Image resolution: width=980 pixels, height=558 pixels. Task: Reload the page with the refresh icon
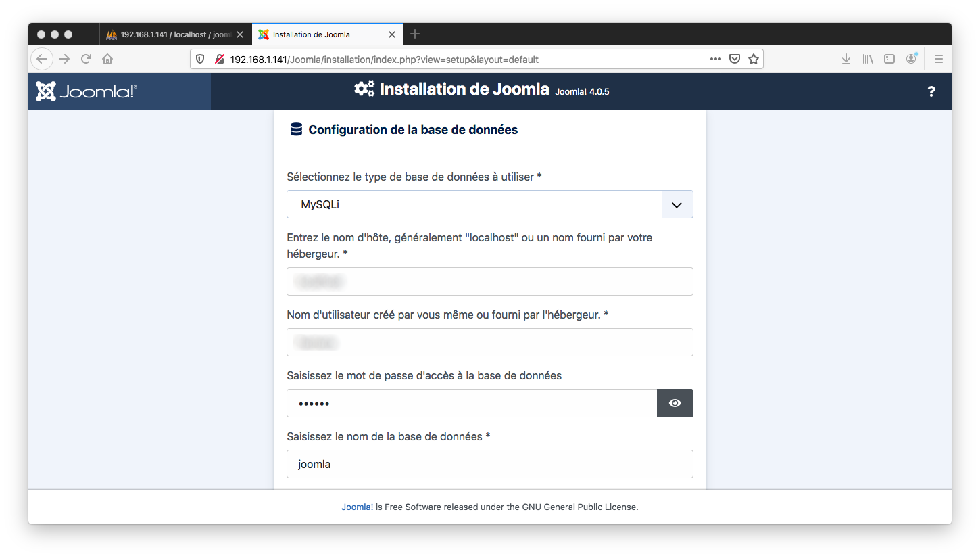pyautogui.click(x=86, y=59)
